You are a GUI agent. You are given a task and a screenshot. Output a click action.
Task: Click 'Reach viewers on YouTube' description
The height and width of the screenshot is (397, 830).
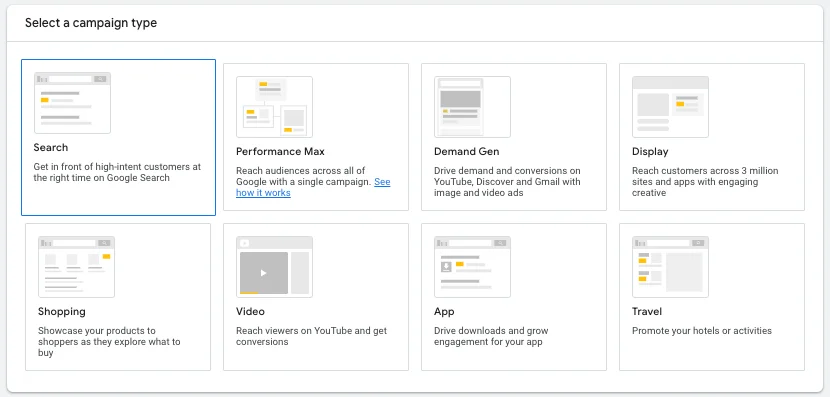(x=311, y=336)
